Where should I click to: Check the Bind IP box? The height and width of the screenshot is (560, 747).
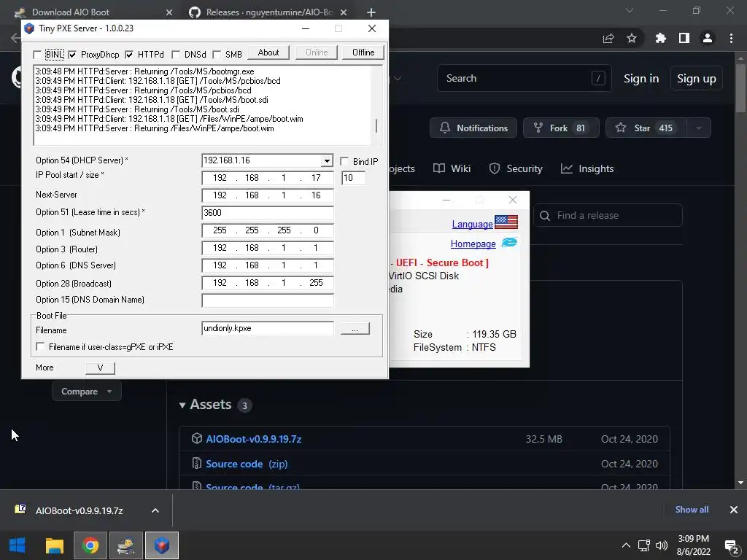tap(344, 161)
